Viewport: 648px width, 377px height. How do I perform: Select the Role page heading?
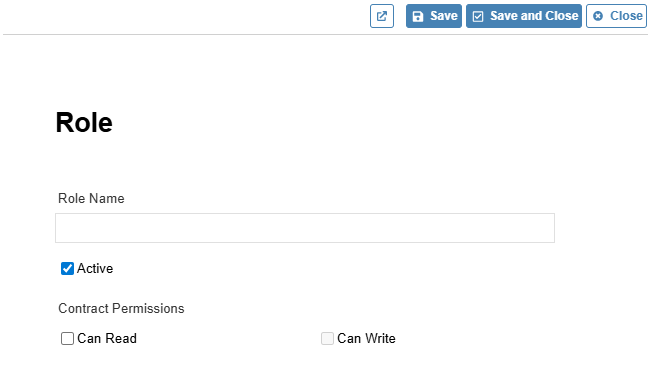coord(84,122)
